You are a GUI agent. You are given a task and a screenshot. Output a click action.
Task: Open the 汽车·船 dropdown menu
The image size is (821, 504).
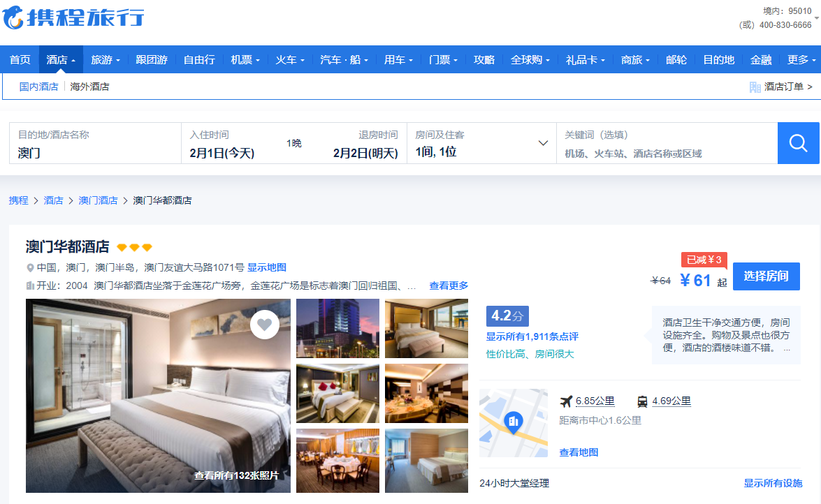coord(344,59)
